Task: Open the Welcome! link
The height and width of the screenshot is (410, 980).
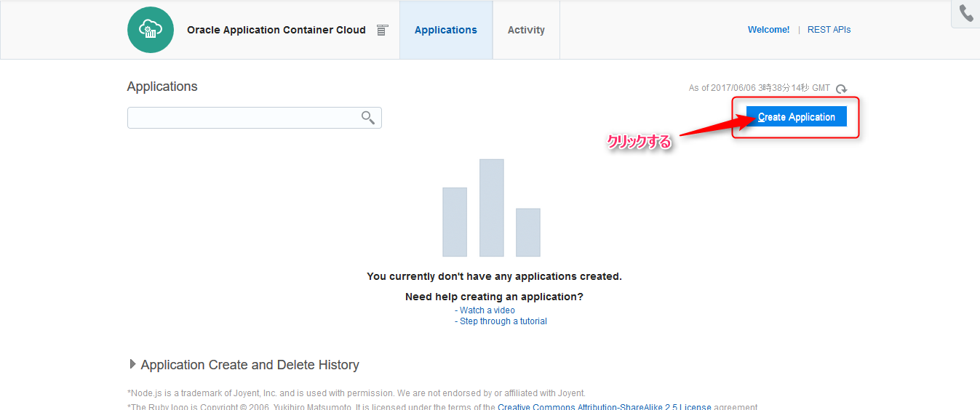Action: click(768, 30)
